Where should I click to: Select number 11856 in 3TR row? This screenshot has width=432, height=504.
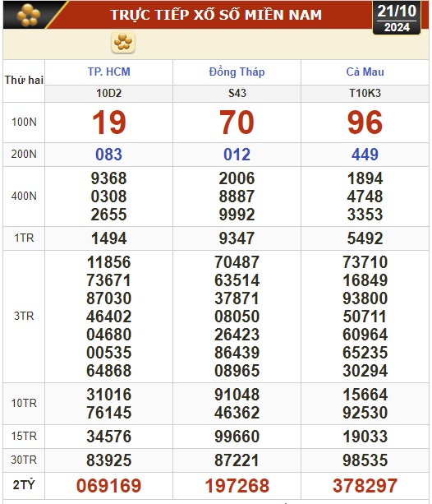click(x=109, y=262)
